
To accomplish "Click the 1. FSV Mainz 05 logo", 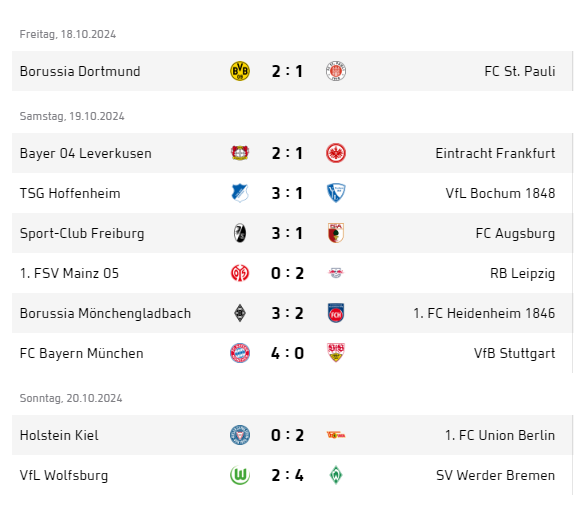I will (240, 273).
